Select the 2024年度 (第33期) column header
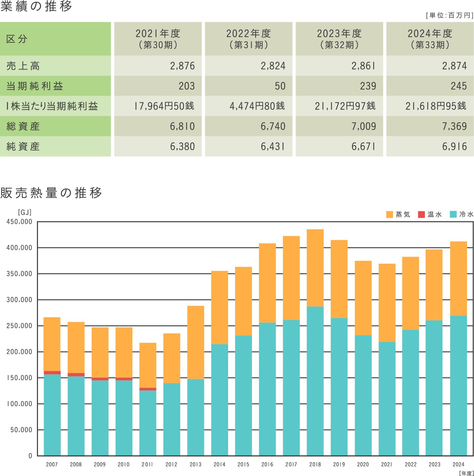The width and height of the screenshot is (474, 476). coord(430,39)
